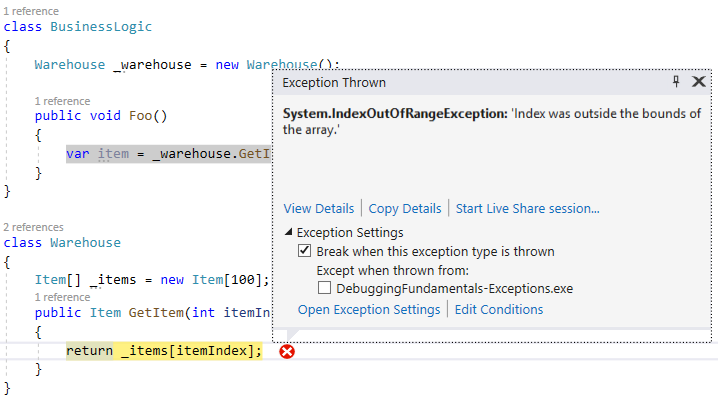Image resolution: width=718 pixels, height=397 pixels.
Task: Click Copy Details link
Action: [x=405, y=209]
